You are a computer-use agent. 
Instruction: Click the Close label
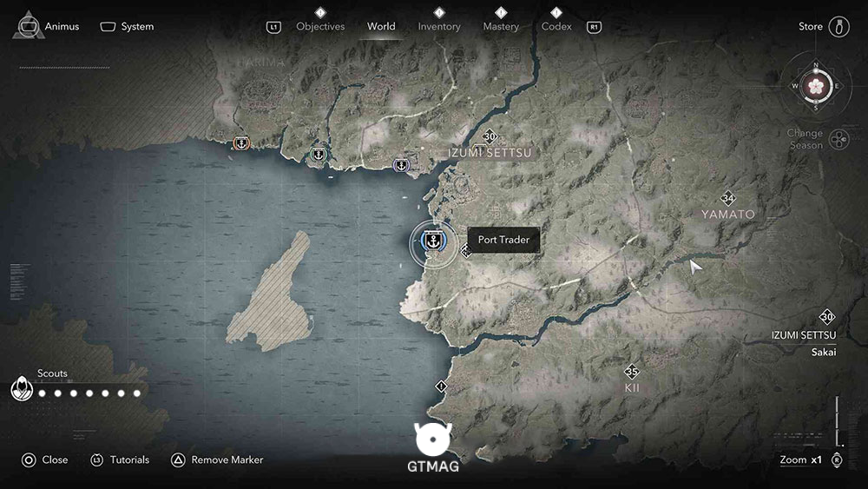coord(55,459)
